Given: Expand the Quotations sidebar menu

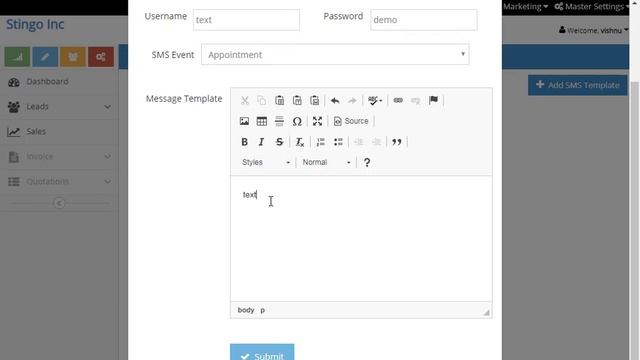Looking at the screenshot, I should click(59, 182).
